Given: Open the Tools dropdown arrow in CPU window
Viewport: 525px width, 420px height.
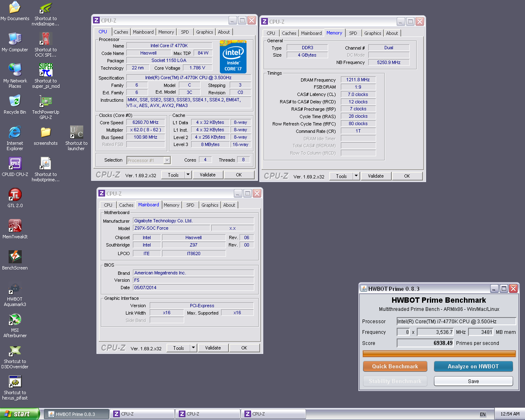Looking at the screenshot, I should coord(188,175).
